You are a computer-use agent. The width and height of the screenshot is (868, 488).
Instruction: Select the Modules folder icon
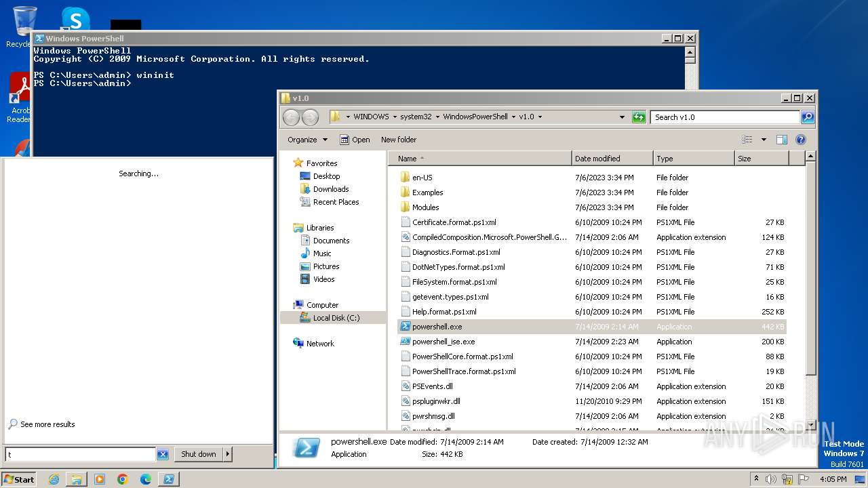405,207
